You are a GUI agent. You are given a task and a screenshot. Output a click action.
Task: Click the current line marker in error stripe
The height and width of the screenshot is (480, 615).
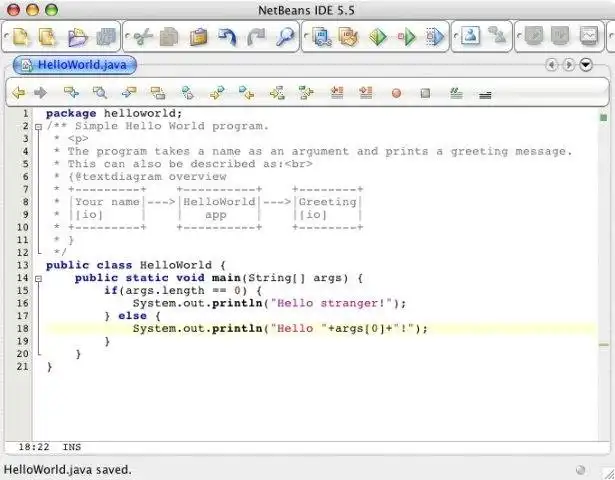pos(604,345)
